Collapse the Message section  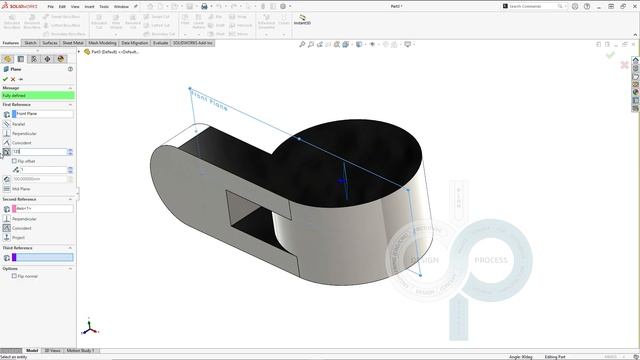[70, 88]
